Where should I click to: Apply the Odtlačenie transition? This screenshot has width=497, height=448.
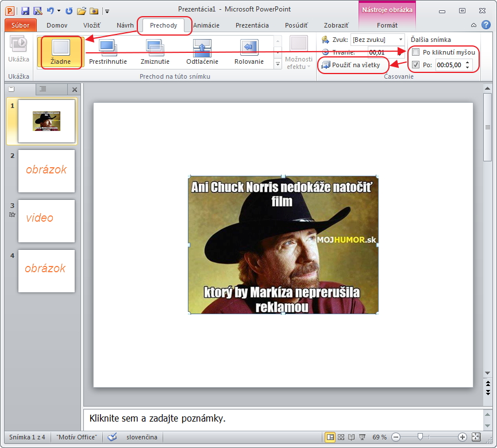[202, 52]
